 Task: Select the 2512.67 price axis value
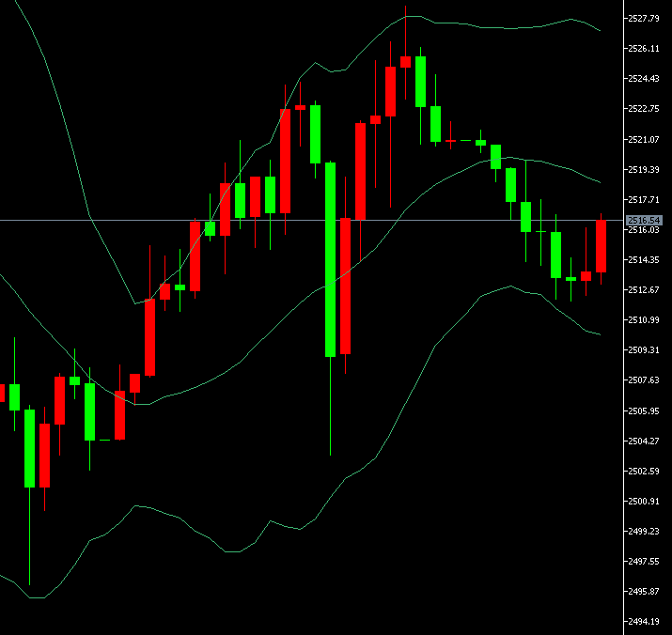point(644,290)
